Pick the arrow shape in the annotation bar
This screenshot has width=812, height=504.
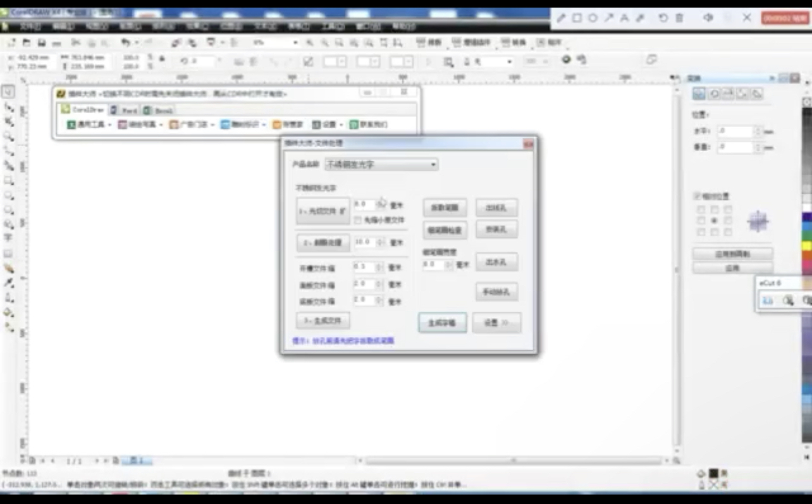[x=608, y=18]
